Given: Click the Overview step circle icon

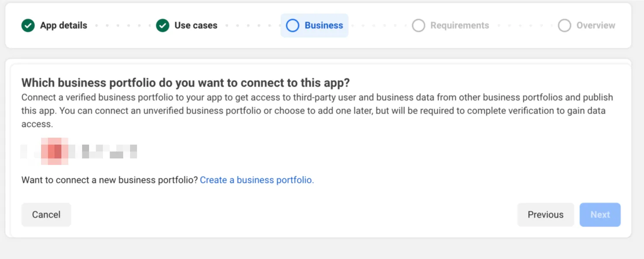Looking at the screenshot, I should 564,25.
